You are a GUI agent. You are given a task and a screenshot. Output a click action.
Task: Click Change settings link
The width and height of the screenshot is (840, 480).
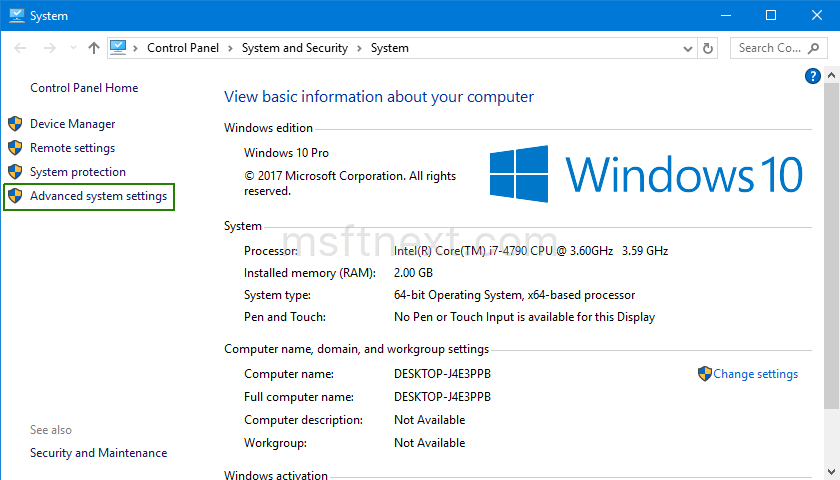[755, 374]
